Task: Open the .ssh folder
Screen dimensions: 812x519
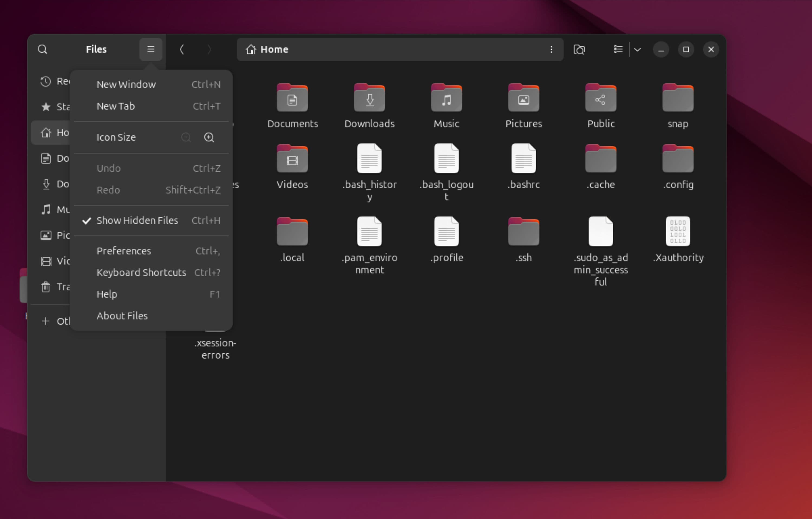Action: [x=523, y=232]
